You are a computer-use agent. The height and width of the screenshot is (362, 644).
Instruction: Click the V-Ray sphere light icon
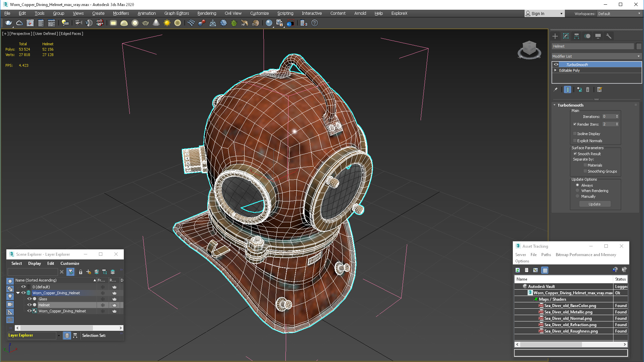pos(135,23)
